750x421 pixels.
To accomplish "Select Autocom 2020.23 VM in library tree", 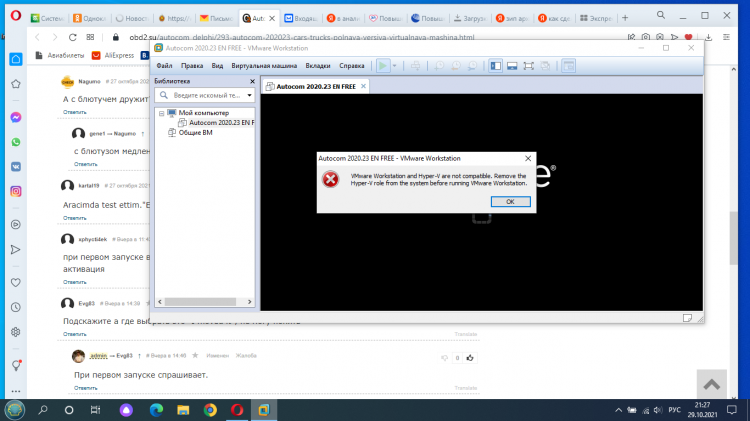I will (213, 122).
